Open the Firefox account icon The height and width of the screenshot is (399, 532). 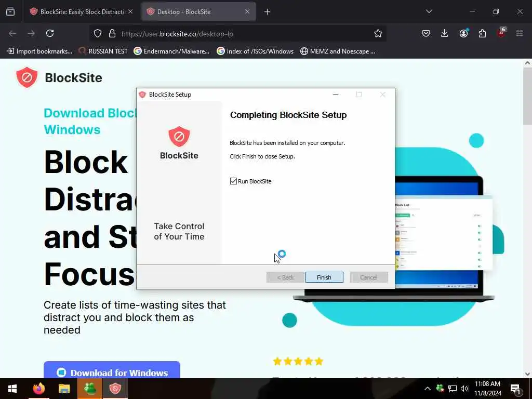pyautogui.click(x=463, y=33)
